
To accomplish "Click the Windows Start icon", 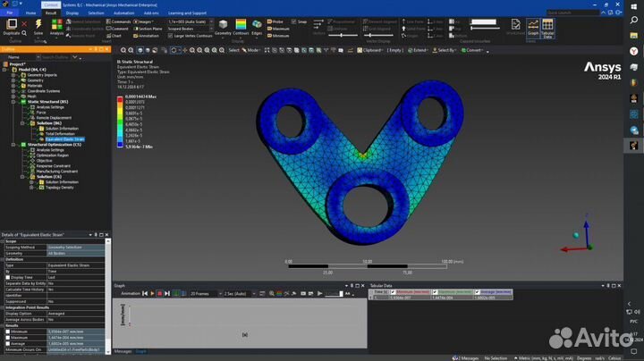I will (634, 6).
